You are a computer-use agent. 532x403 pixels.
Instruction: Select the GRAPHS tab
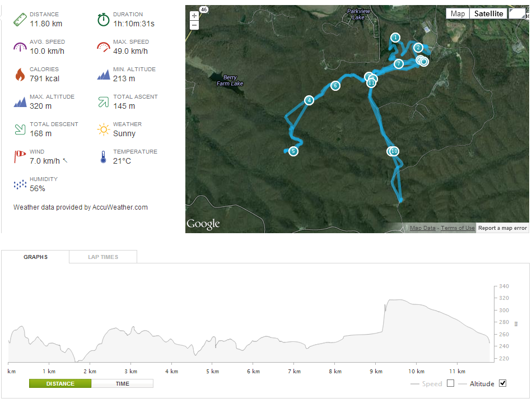point(36,257)
